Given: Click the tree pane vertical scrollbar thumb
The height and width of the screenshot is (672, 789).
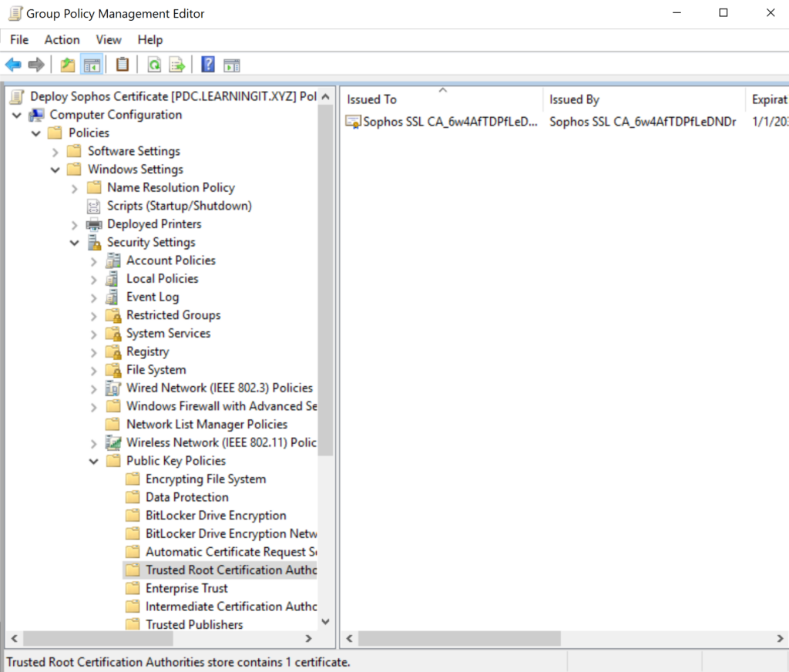Looking at the screenshot, I should pos(326,280).
